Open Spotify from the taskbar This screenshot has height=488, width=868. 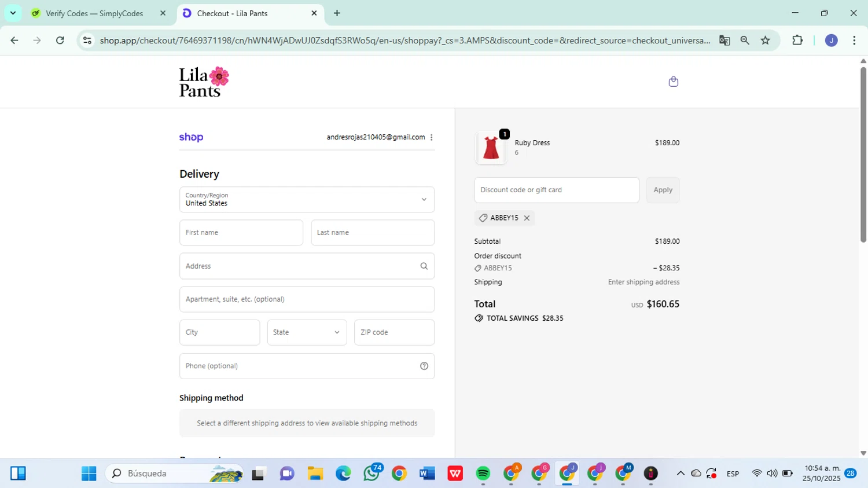click(x=483, y=474)
